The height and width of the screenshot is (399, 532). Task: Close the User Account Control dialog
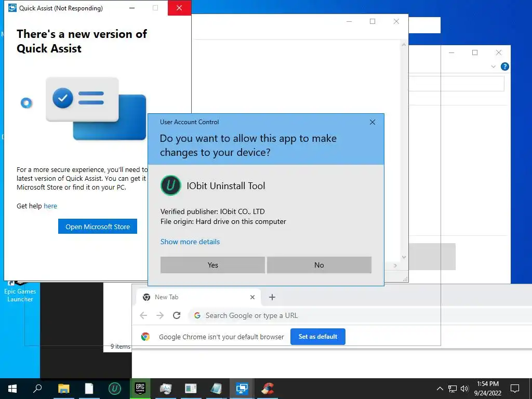click(x=372, y=122)
